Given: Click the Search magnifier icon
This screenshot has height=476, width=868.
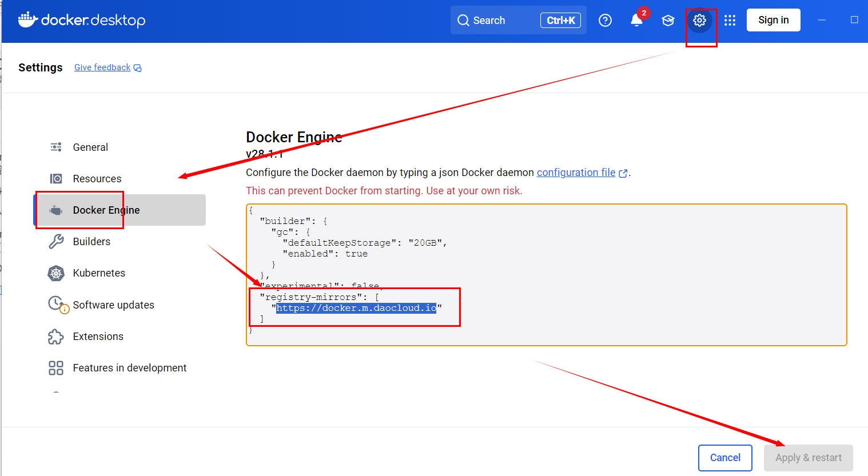Looking at the screenshot, I should coord(463,21).
